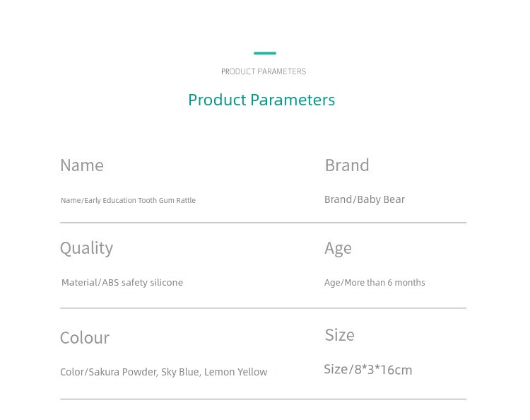Click the green accent bar above the title
This screenshot has height=420, width=530.
click(x=265, y=53)
